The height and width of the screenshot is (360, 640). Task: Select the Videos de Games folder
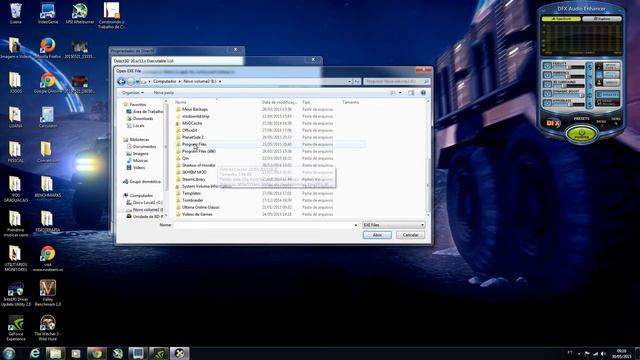(x=194, y=214)
